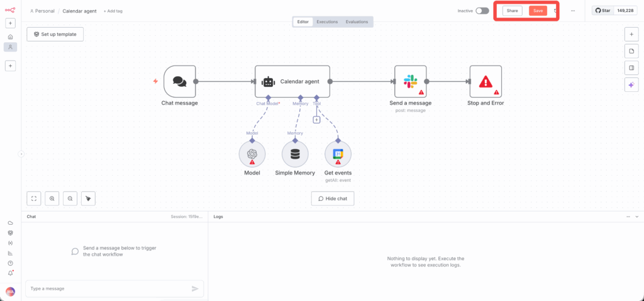Select the Slack Send a message node
The width and height of the screenshot is (644, 301).
click(x=410, y=81)
